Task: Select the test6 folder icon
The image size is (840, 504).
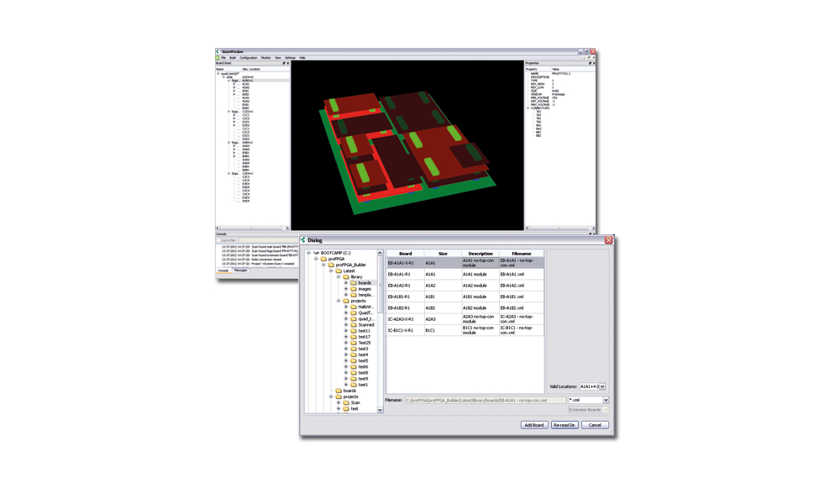Action: point(354,367)
